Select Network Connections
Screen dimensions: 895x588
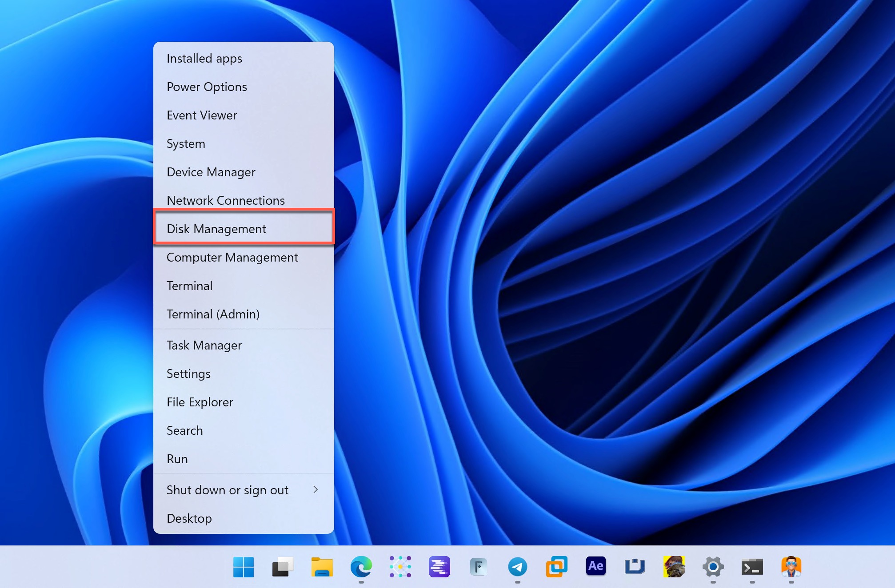(244, 200)
